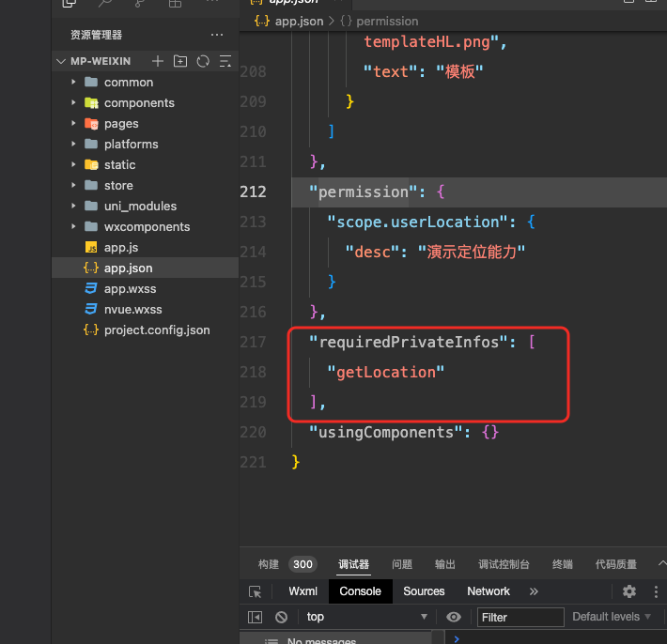Screen dimensions: 667x644
Task: Open the 资源管理器 more actions menu
Action: (218, 35)
